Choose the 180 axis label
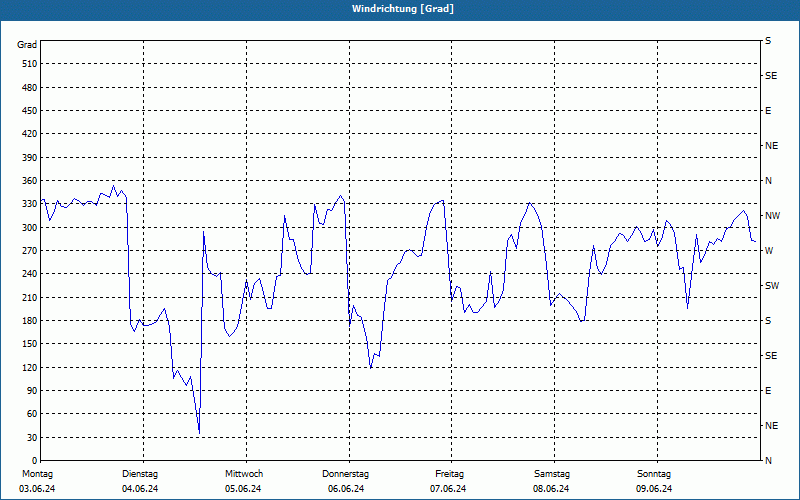This screenshot has width=800, height=500. 30,321
